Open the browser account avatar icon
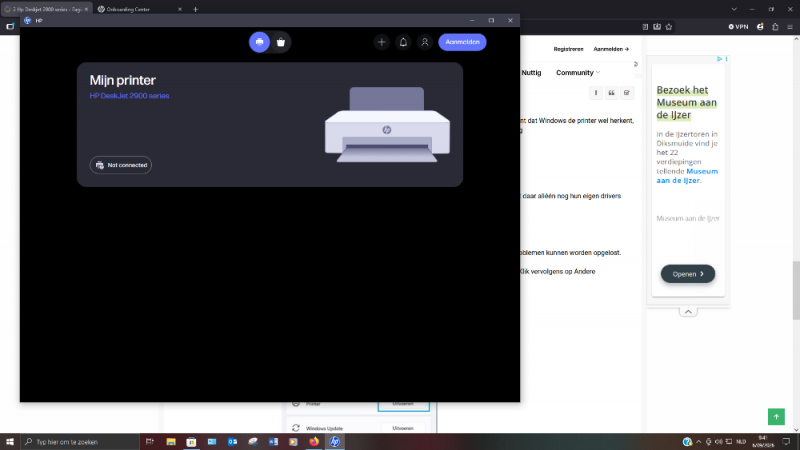The width and height of the screenshot is (800, 450). coord(760,27)
